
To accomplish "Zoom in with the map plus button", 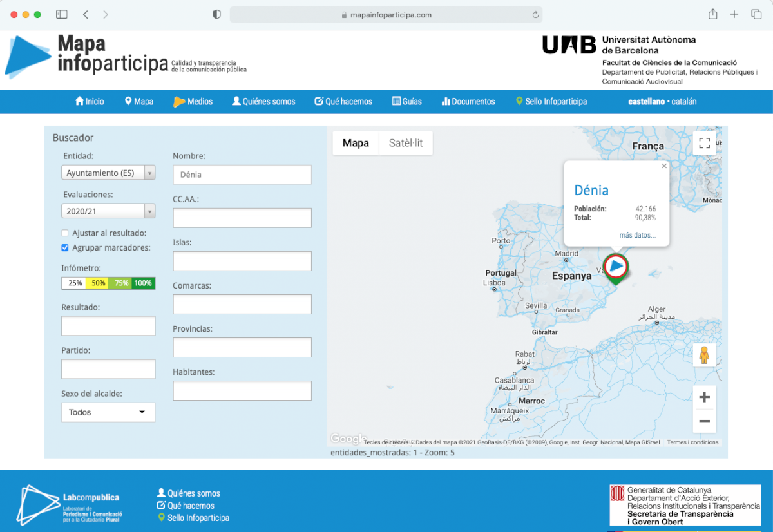I will (704, 397).
